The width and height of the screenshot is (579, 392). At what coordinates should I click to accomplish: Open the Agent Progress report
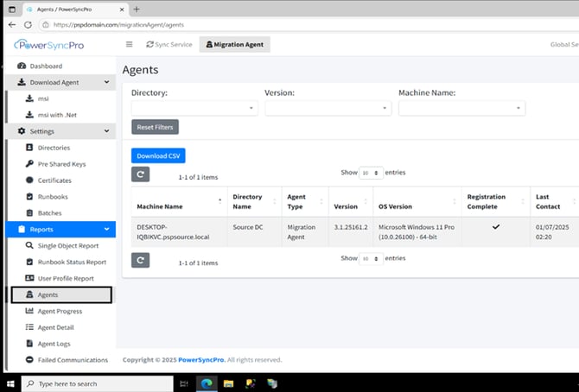point(61,311)
